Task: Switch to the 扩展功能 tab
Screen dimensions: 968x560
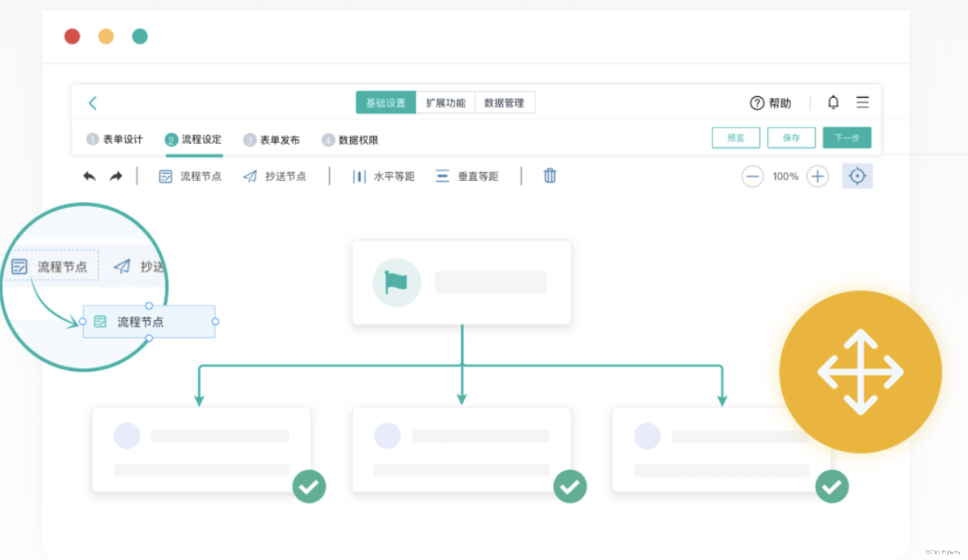Action: [445, 103]
